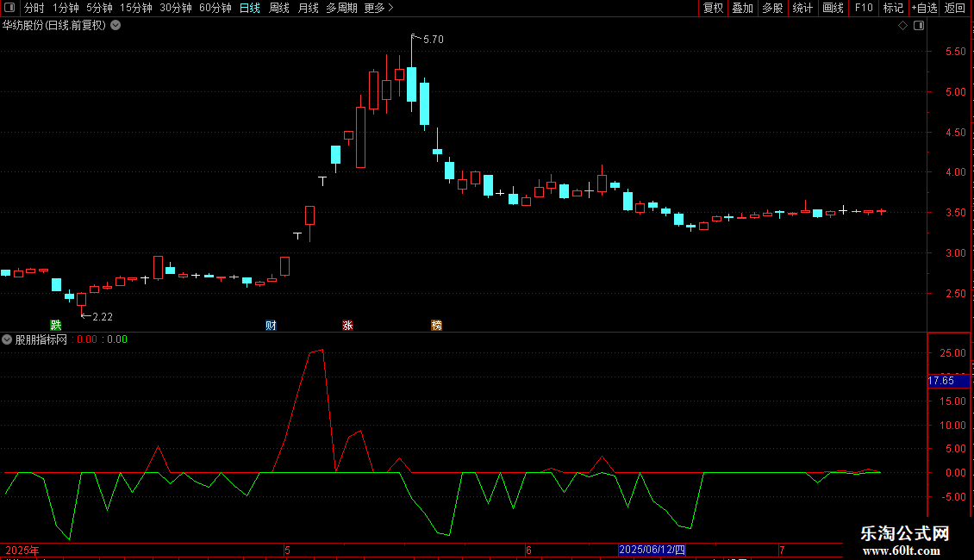The height and width of the screenshot is (560, 974).
Task: Click the month 5 axis marker
Action: point(288,550)
